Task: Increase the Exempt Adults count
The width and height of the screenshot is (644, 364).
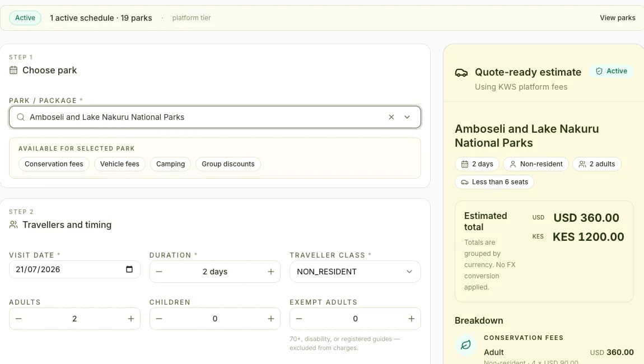Action: coord(411,319)
